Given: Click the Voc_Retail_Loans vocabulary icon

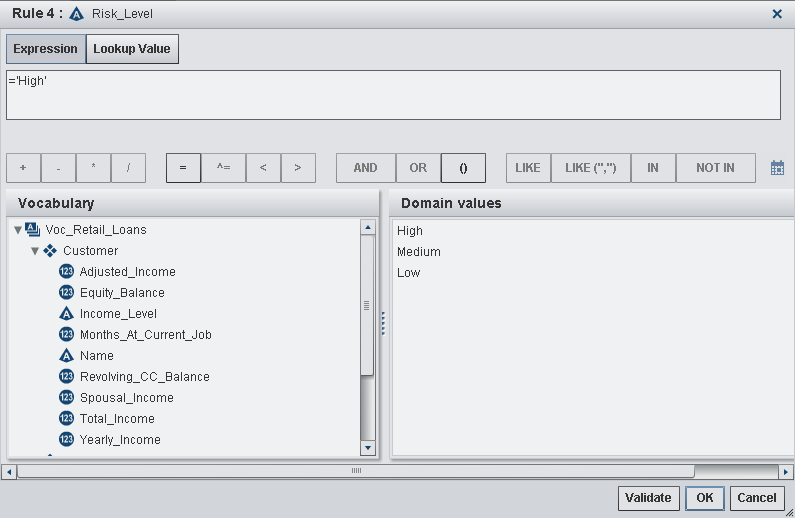Looking at the screenshot, I should [x=33, y=230].
